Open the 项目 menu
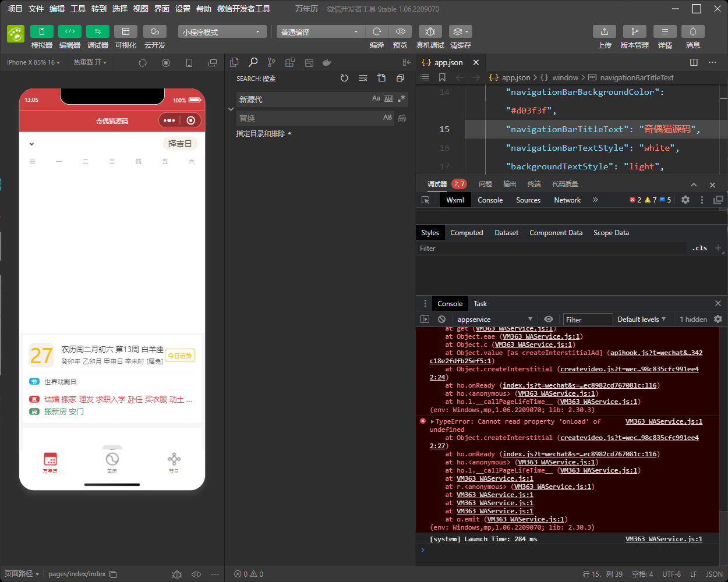This screenshot has height=582, width=728. (15, 9)
